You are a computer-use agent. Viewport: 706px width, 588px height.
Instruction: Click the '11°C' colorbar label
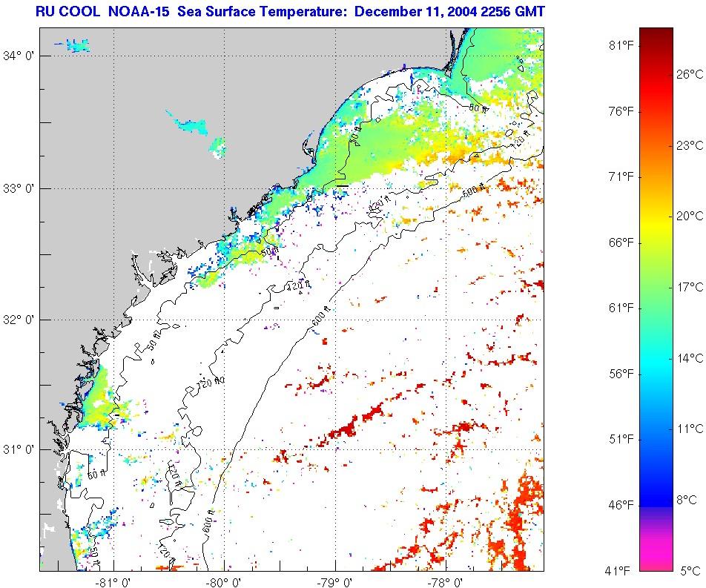[690, 429]
